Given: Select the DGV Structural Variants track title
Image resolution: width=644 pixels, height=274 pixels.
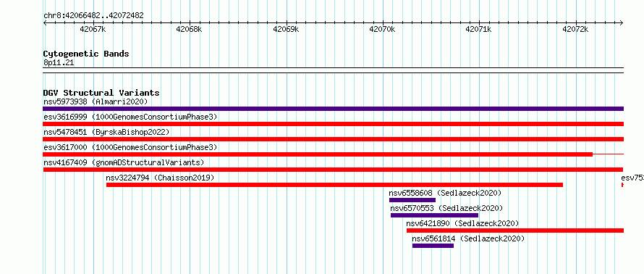Looking at the screenshot, I should click(101, 93).
